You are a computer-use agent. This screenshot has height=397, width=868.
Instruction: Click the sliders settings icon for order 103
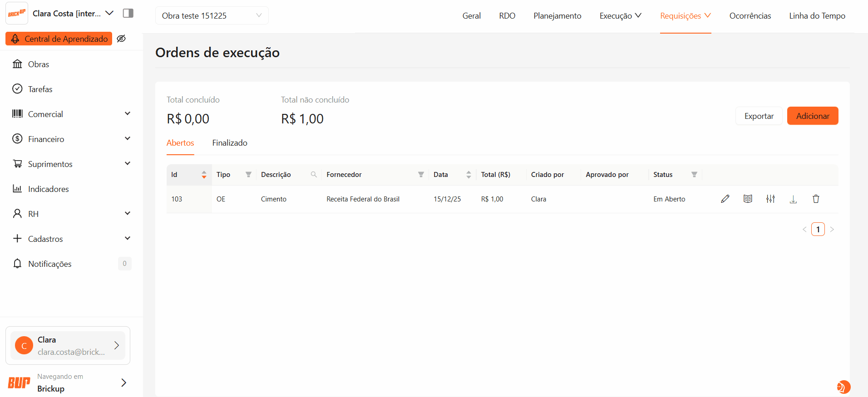[x=770, y=199]
